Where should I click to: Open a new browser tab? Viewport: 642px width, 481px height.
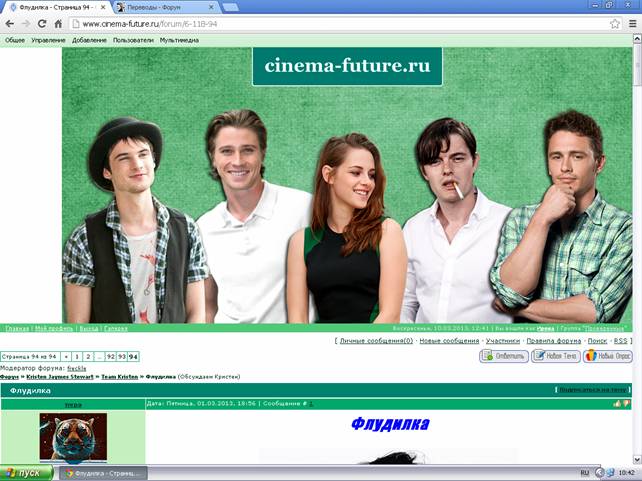pos(231,7)
